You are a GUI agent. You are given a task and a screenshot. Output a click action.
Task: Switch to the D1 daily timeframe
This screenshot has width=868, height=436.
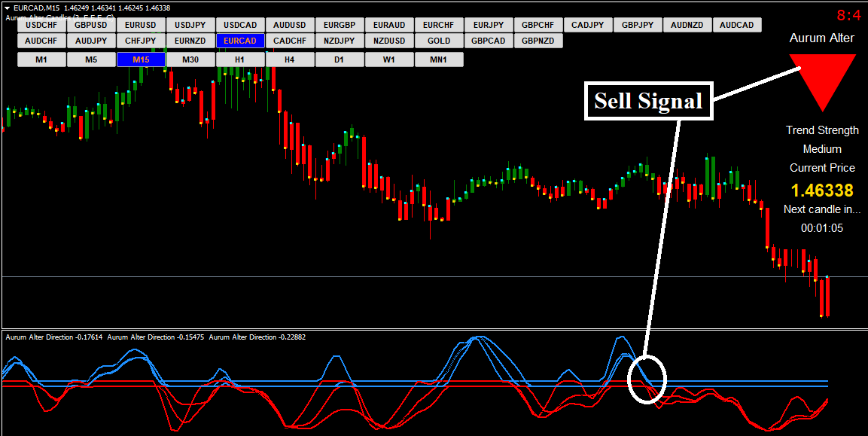(x=340, y=59)
